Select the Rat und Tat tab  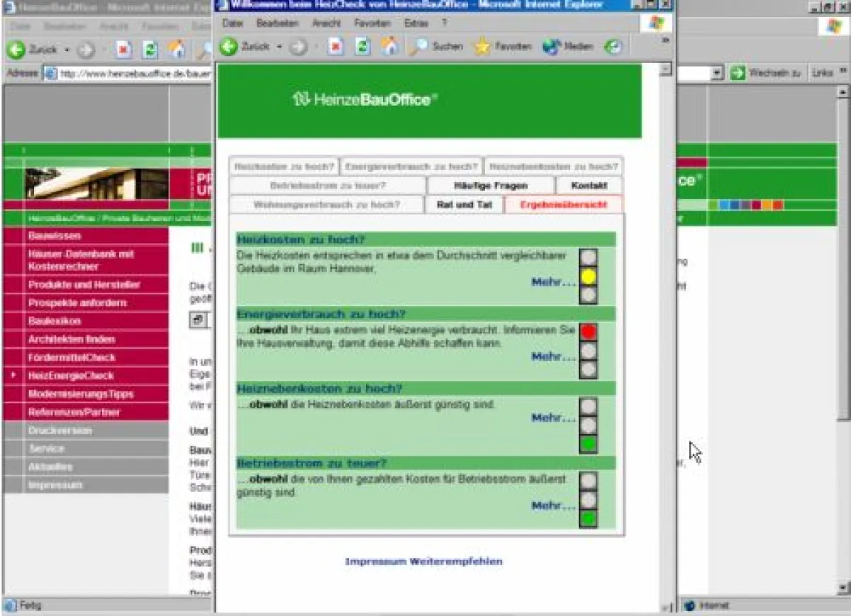[x=465, y=205]
